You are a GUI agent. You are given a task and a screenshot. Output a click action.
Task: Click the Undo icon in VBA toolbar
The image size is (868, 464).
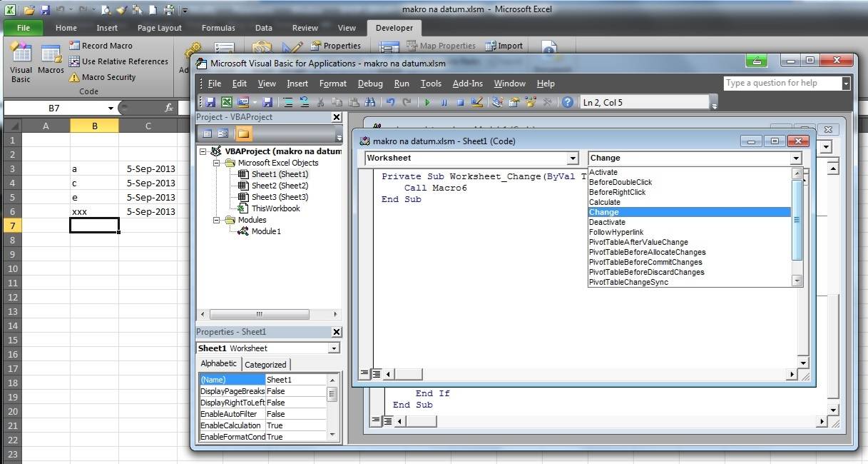pyautogui.click(x=391, y=102)
